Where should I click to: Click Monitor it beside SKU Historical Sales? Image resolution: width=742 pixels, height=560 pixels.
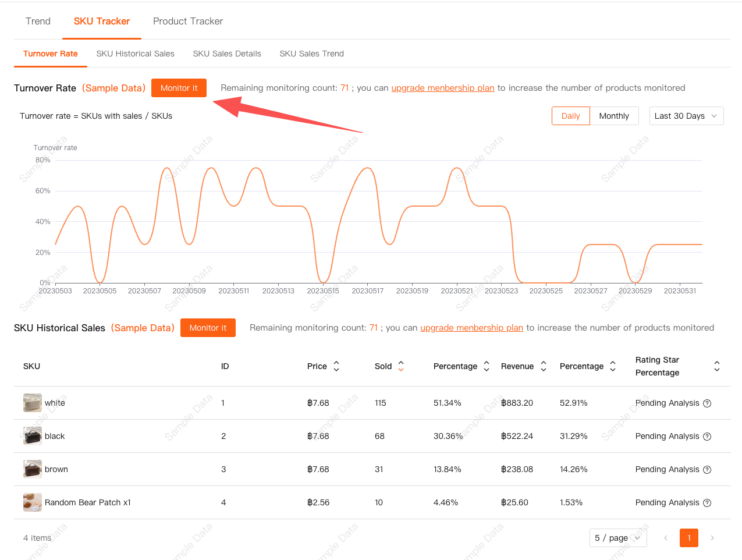point(208,328)
